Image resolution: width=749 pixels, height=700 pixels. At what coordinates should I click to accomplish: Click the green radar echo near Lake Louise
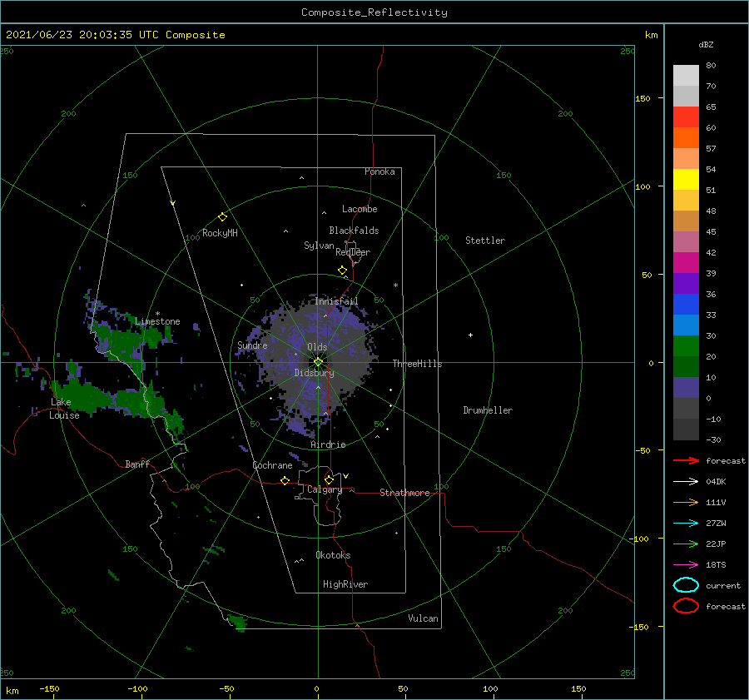(x=86, y=395)
